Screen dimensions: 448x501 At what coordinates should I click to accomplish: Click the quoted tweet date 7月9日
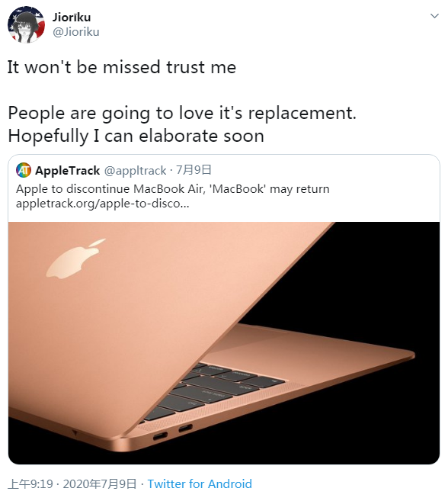point(194,170)
